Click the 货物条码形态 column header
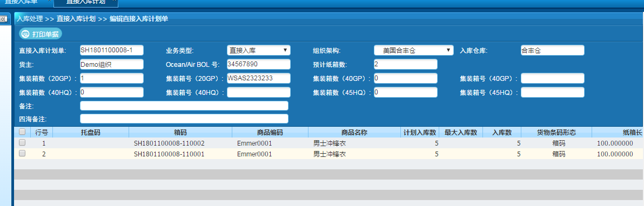Viewport: 644px width, 206px height. tap(556, 132)
